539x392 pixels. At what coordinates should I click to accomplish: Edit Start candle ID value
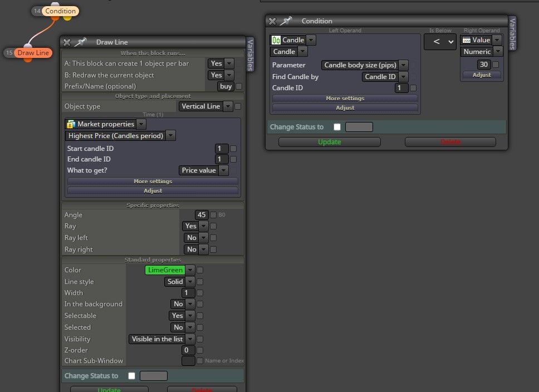[x=221, y=149]
